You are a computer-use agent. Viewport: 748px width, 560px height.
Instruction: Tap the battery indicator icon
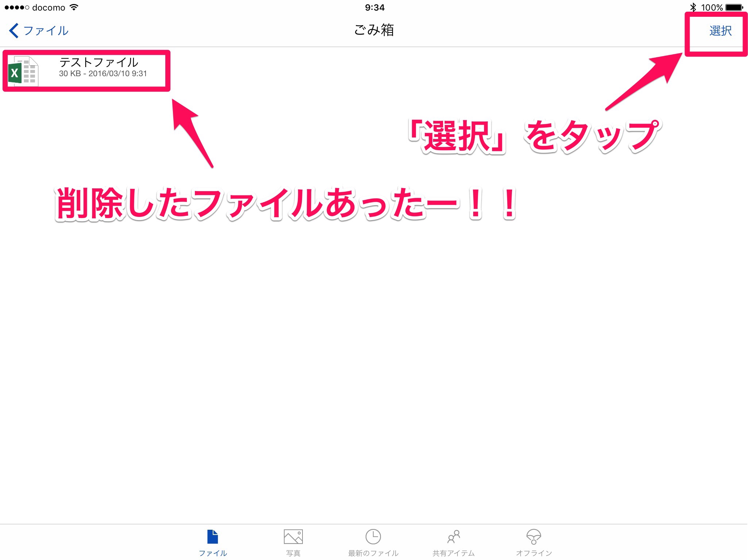click(x=734, y=7)
